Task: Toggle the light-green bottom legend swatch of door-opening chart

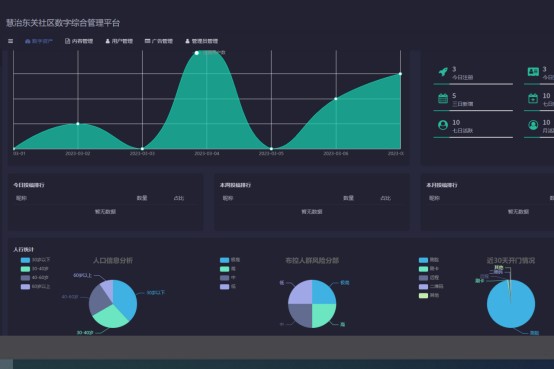Action: [x=423, y=295]
